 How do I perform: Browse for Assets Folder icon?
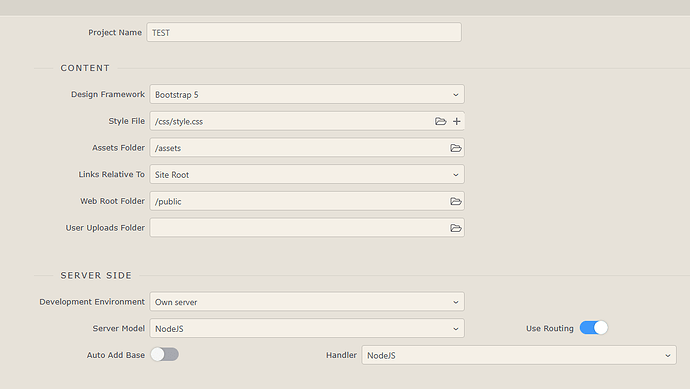455,148
